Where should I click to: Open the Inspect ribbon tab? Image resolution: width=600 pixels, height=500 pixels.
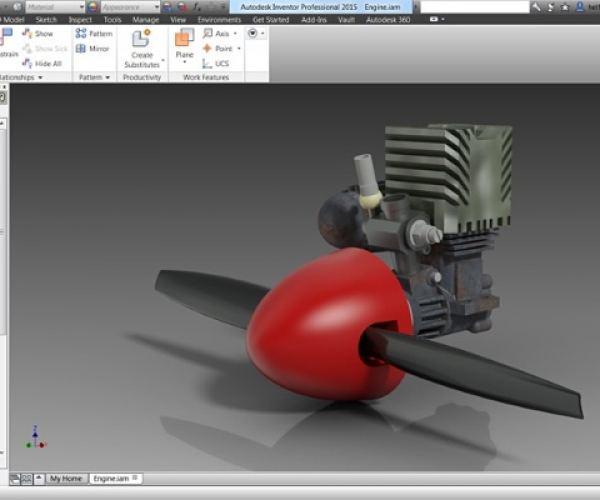point(80,19)
